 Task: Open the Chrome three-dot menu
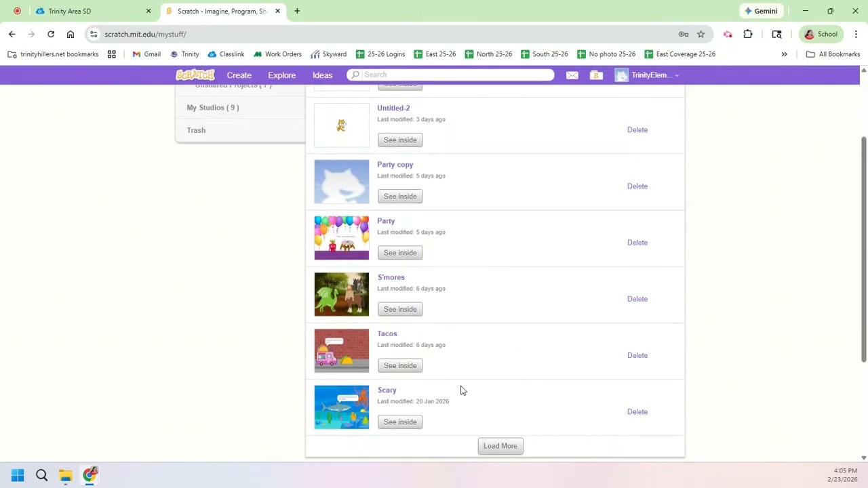(856, 34)
